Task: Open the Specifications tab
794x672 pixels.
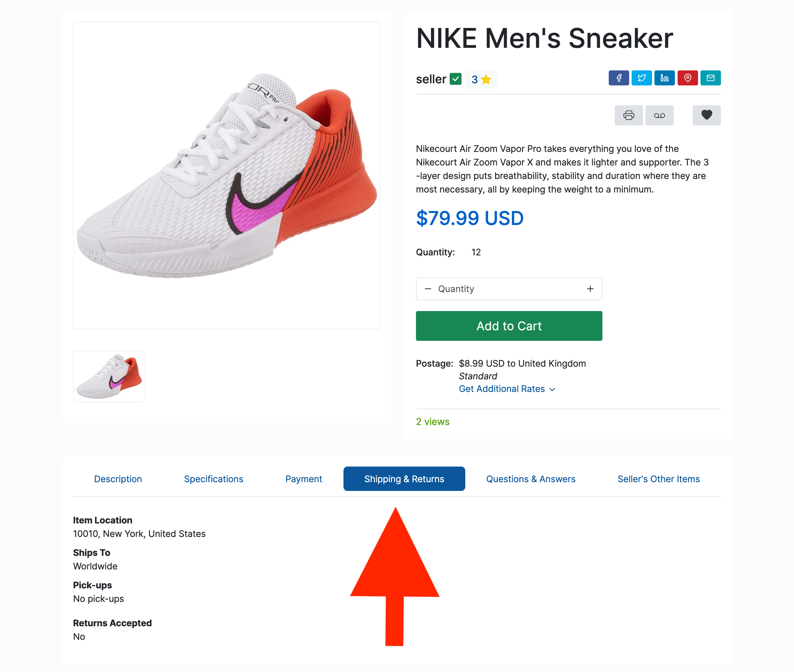Action: 213,479
